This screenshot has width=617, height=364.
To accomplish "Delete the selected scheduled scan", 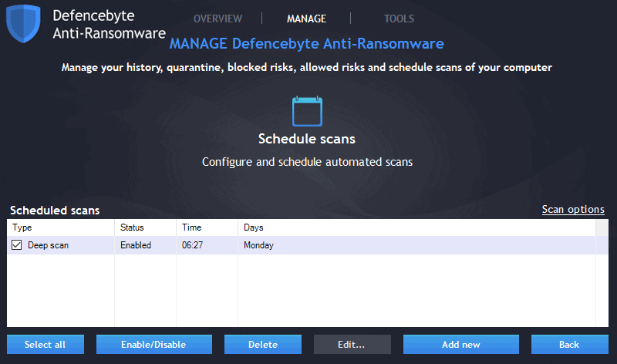I will pyautogui.click(x=263, y=344).
